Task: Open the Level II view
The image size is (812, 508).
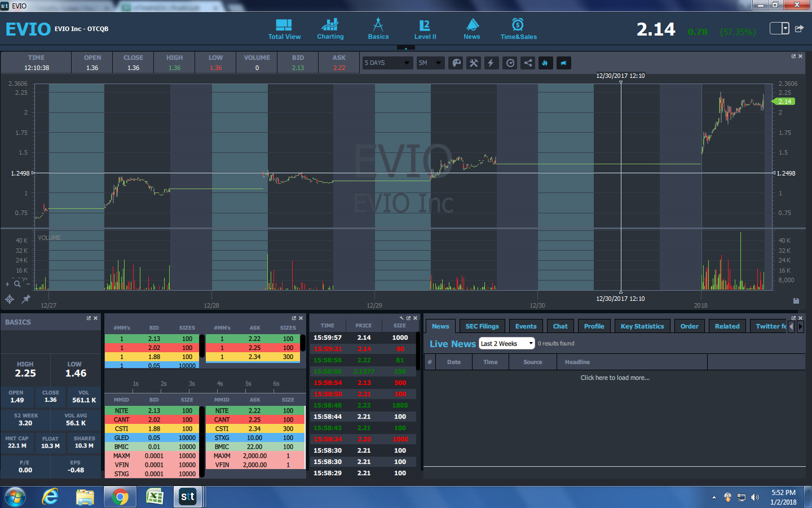Action: click(425, 29)
